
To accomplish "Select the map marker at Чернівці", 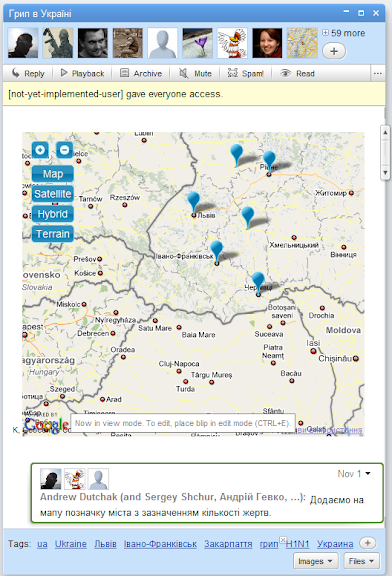I will (x=258, y=283).
